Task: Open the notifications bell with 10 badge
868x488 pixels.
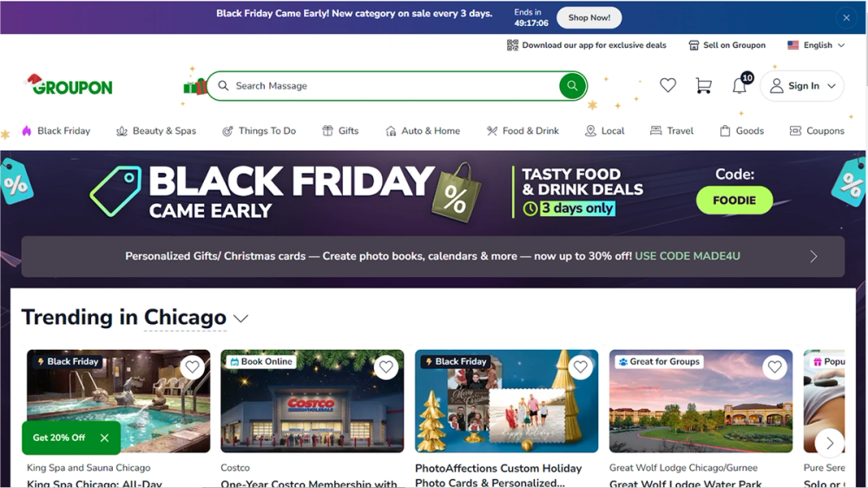Action: [742, 83]
